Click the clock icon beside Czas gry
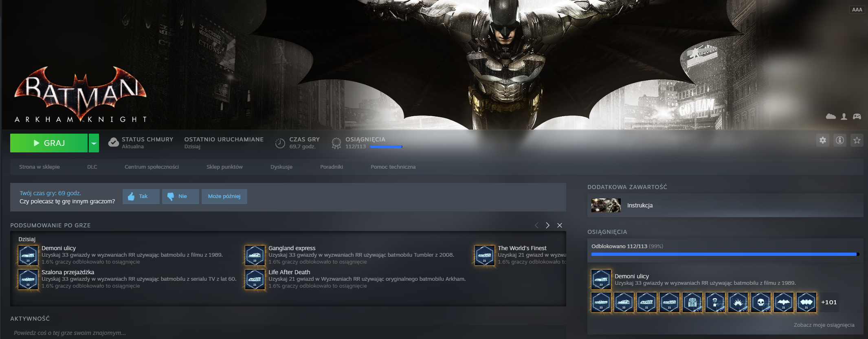The height and width of the screenshot is (339, 868). tap(280, 143)
